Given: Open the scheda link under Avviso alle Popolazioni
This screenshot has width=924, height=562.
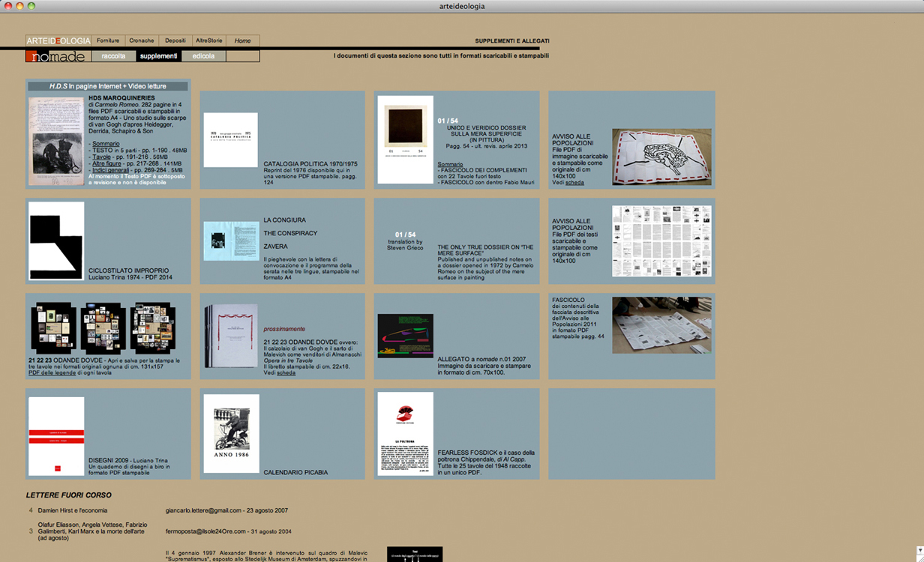Looking at the screenshot, I should click(574, 182).
